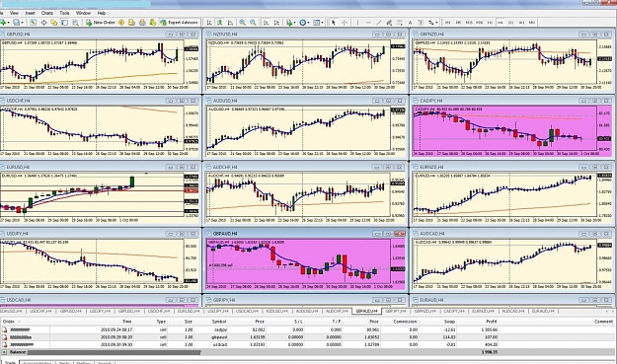Screen dimensions: 617x364
Task: Select the Fibonacci Retracement tool
Action: [x=400, y=23]
